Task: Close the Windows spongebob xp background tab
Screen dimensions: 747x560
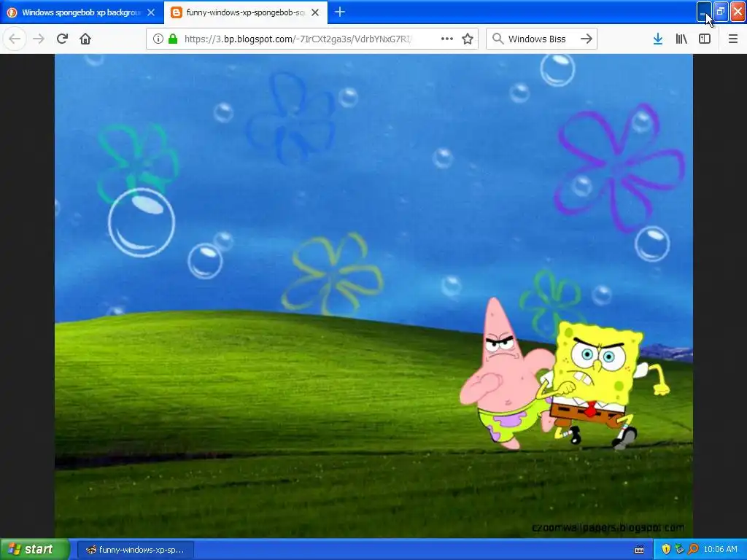Action: (x=151, y=12)
